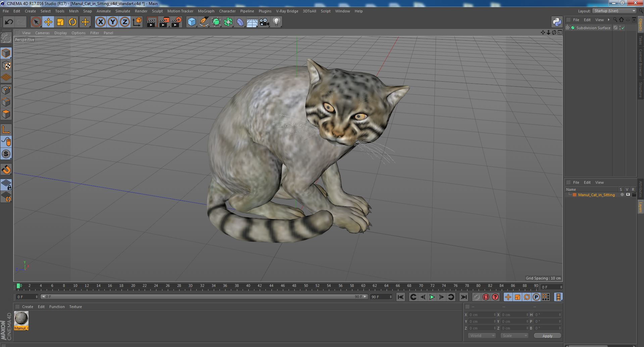Toggle solo dot for Manul_Cat_in_Sitting layer
Viewport: 644px width, 347px height.
[622, 195]
